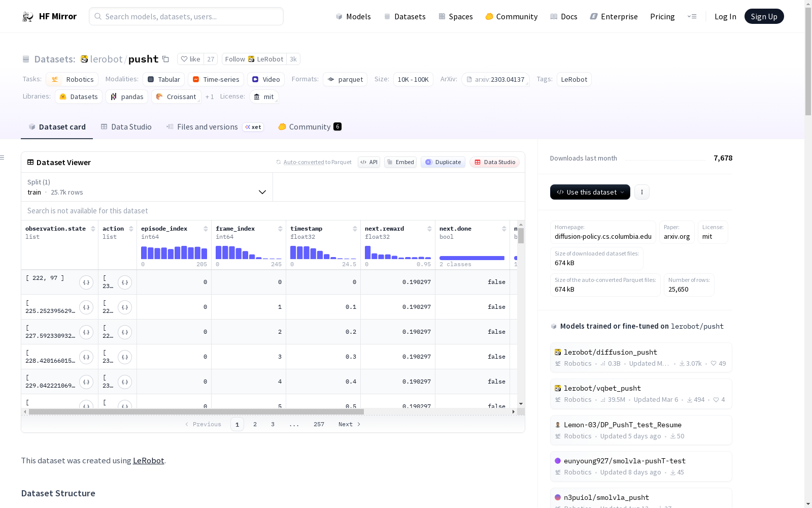Screen dimensions: 812x508
Task: Sort by the frame_index column
Action: [280, 229]
